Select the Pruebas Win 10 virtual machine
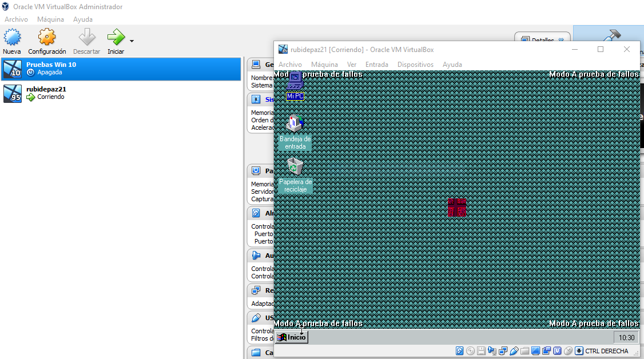Viewport: 644px width, 359px height. pos(121,69)
